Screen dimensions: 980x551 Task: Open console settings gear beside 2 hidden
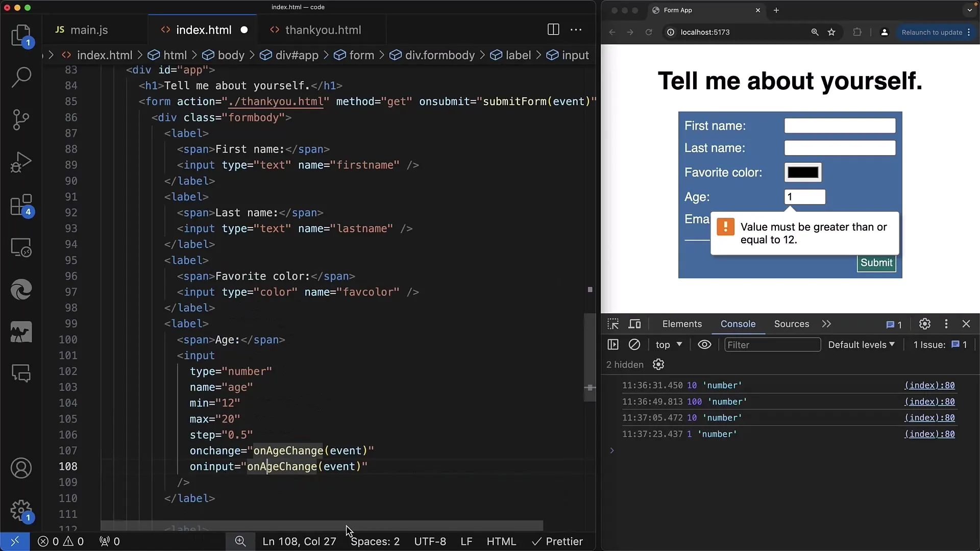(x=658, y=364)
